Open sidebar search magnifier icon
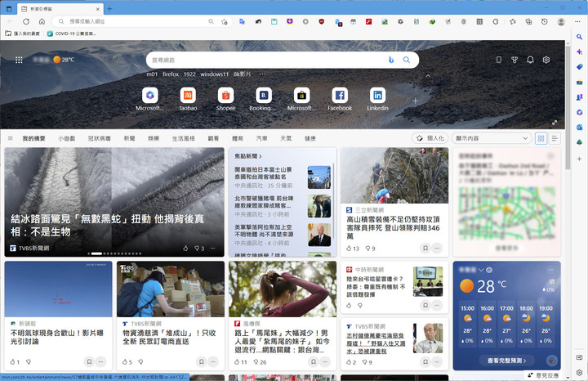Image resolution: width=588 pixels, height=381 pixels. [x=579, y=37]
